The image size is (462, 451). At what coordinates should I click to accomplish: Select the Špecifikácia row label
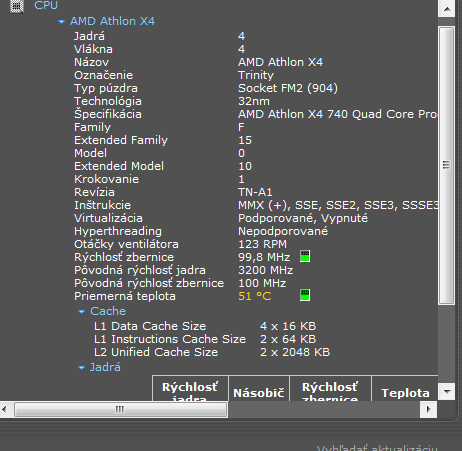[108, 114]
